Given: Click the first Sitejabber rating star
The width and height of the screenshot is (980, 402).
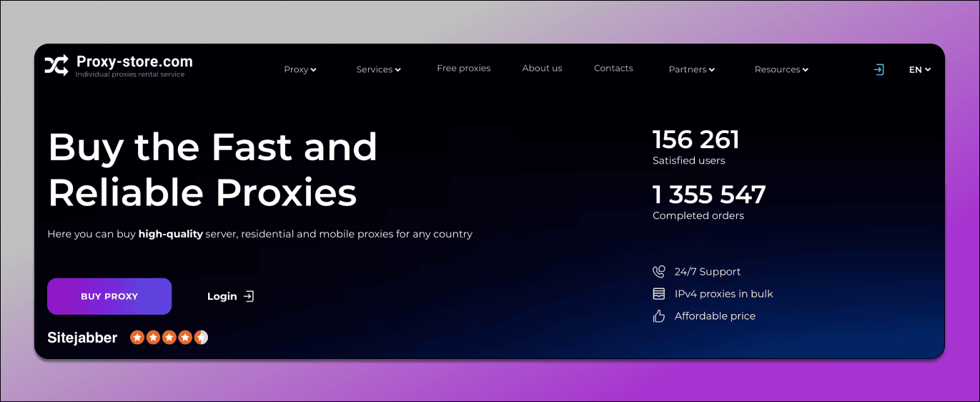Looking at the screenshot, I should (x=137, y=337).
